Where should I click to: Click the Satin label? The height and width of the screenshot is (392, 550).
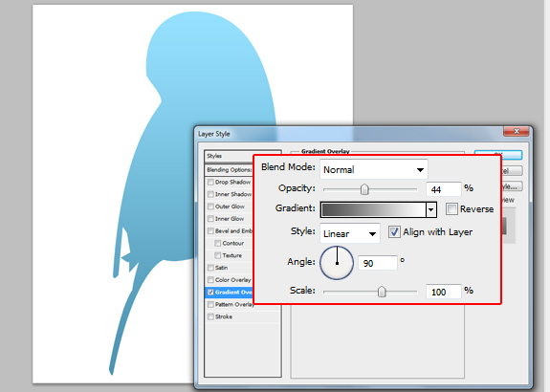coord(221,268)
